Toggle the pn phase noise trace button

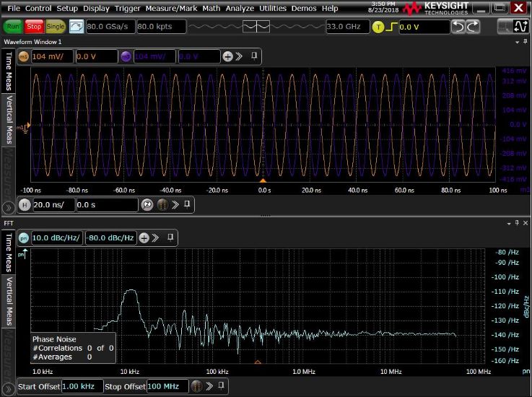coord(23,237)
